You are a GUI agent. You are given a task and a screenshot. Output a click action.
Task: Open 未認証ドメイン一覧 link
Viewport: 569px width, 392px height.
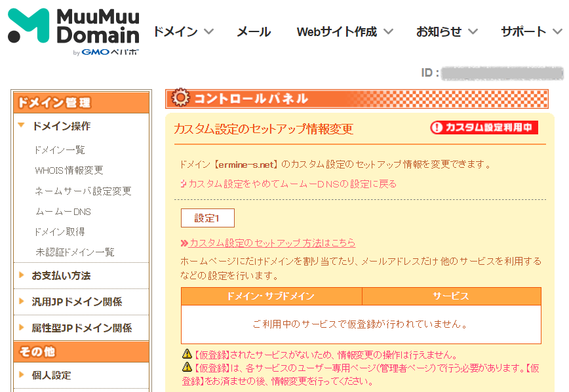click(75, 252)
